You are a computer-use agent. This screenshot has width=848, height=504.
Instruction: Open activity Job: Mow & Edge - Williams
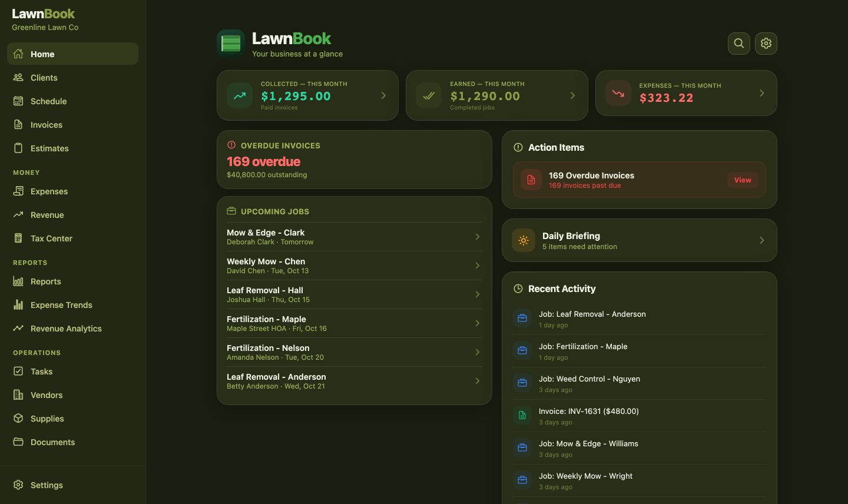click(639, 448)
